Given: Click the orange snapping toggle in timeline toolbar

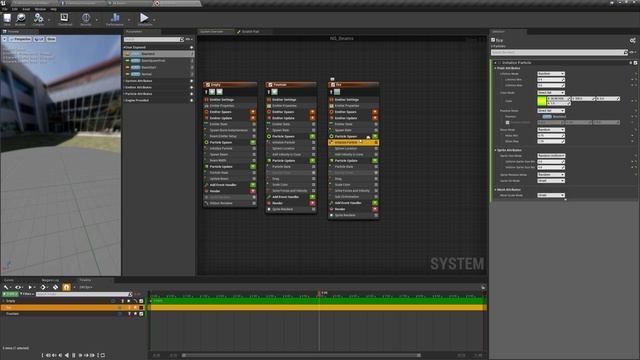Looking at the screenshot, I should click(66, 287).
